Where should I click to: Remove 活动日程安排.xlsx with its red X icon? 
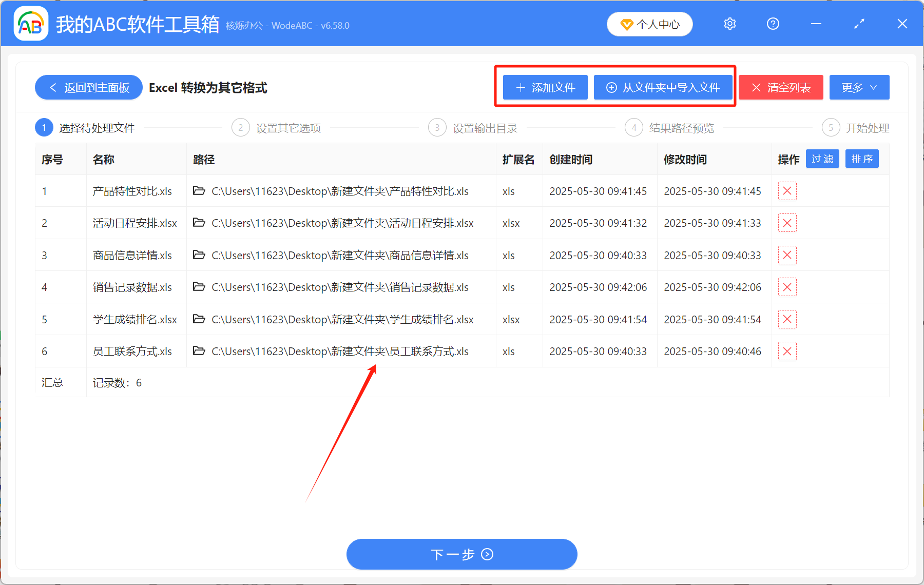point(787,223)
